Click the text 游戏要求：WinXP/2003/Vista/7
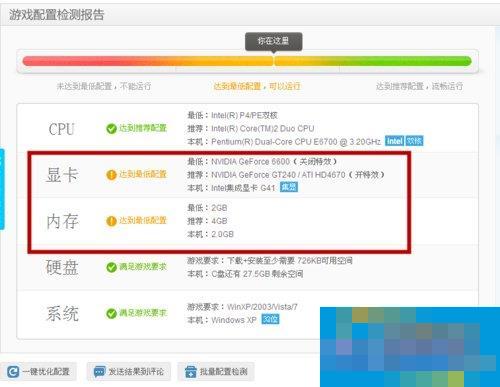 point(242,307)
